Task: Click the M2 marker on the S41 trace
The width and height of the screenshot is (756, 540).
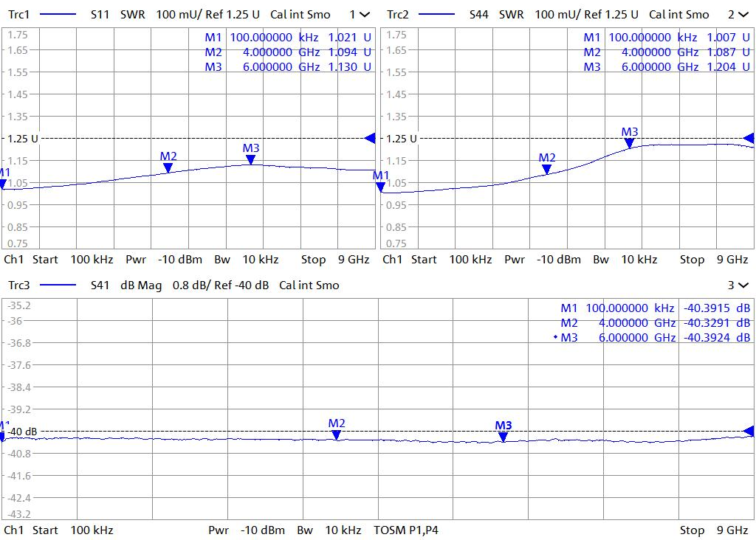Action: [x=337, y=435]
